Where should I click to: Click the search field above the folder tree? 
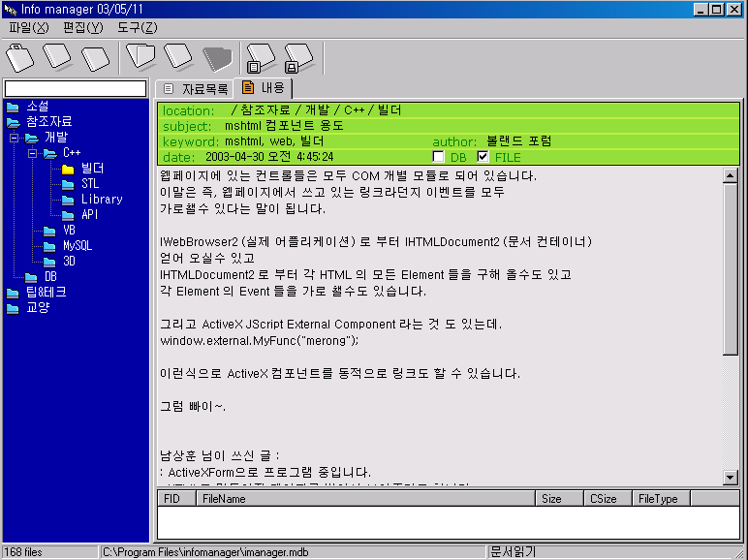[x=75, y=88]
